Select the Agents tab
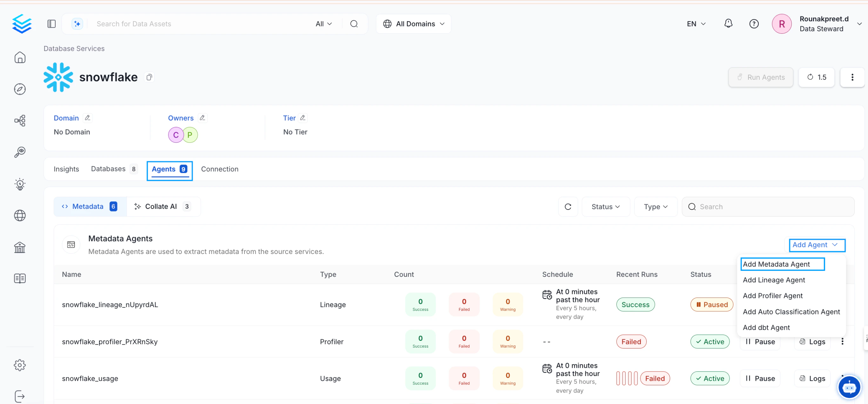Viewport: 868px width, 404px height. (x=170, y=169)
